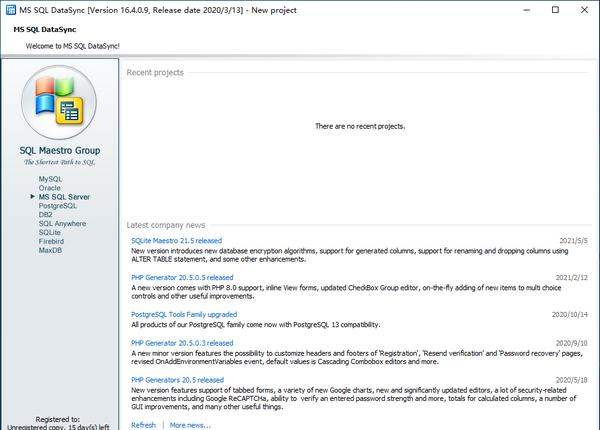Click the 2020/5/18 news date
Viewport: 600px width, 430px height.
[x=571, y=380]
